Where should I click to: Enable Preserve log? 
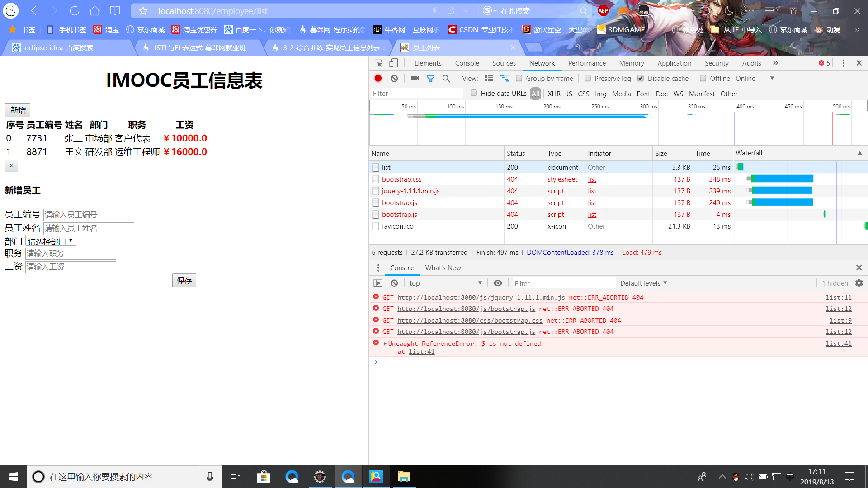pyautogui.click(x=588, y=78)
